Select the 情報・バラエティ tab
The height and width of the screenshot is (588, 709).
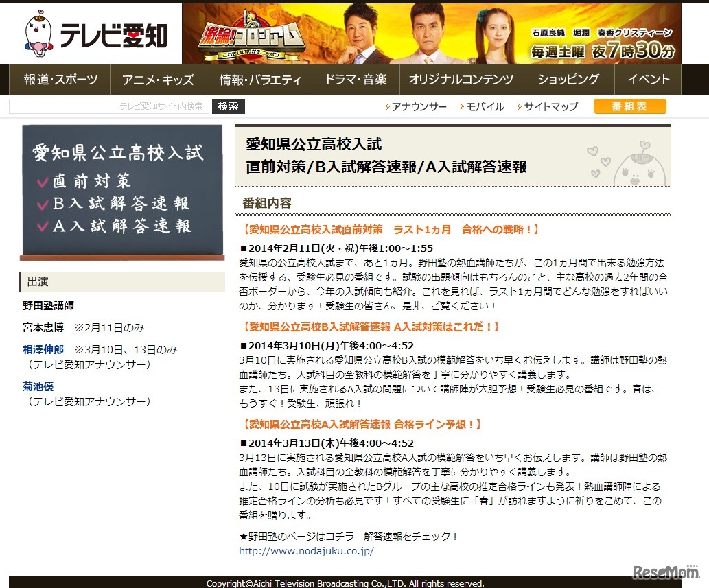tap(259, 80)
